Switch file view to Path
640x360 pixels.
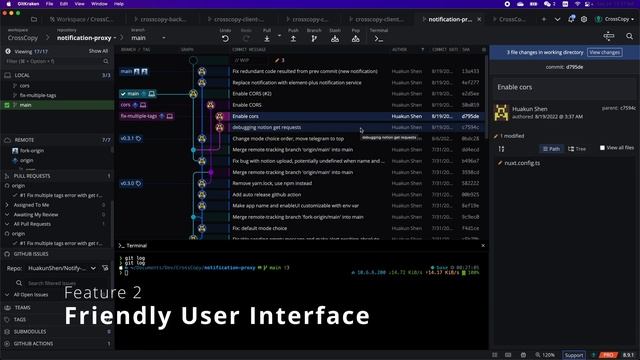551,149
